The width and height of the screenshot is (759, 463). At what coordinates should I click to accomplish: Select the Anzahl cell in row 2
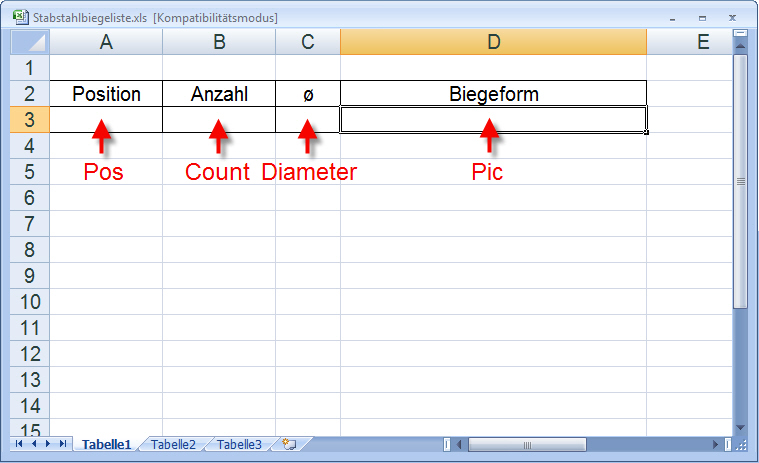(x=218, y=94)
